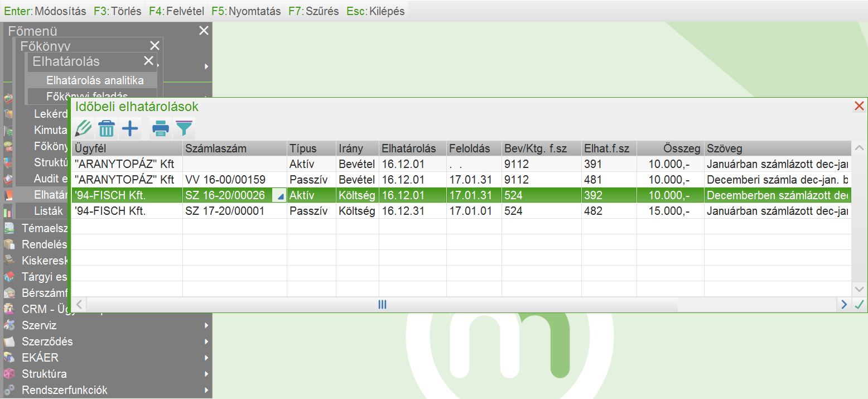868x399 pixels.
Task: Click the Bérszámf menu icon
Action: point(9,293)
